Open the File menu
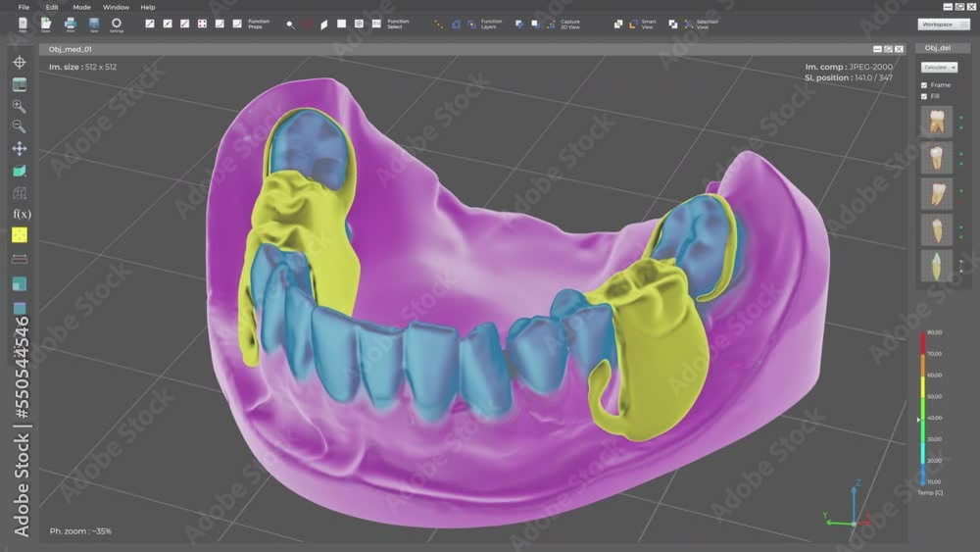This screenshot has width=980, height=552. 24,8
